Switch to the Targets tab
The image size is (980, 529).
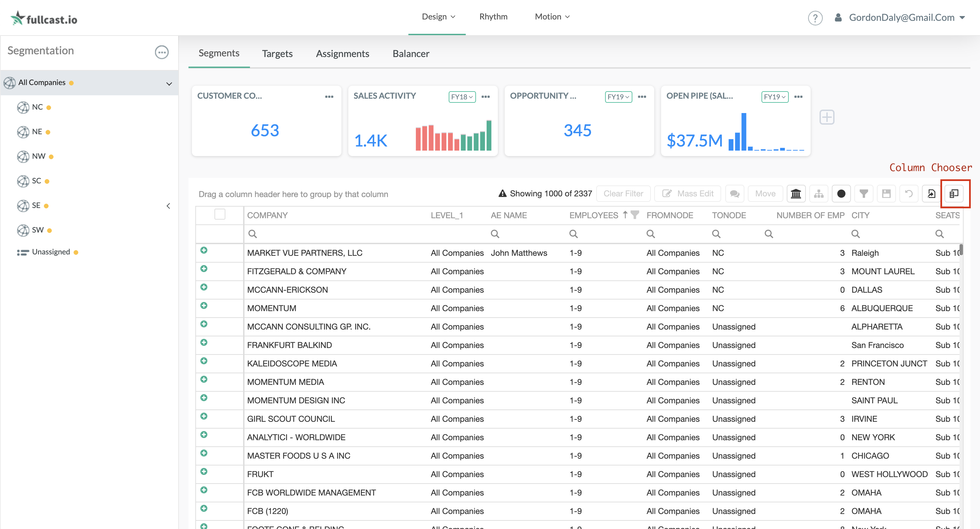tap(277, 54)
